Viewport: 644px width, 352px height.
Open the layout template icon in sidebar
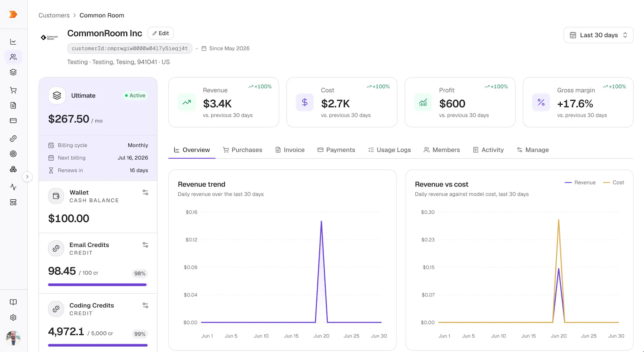13,202
